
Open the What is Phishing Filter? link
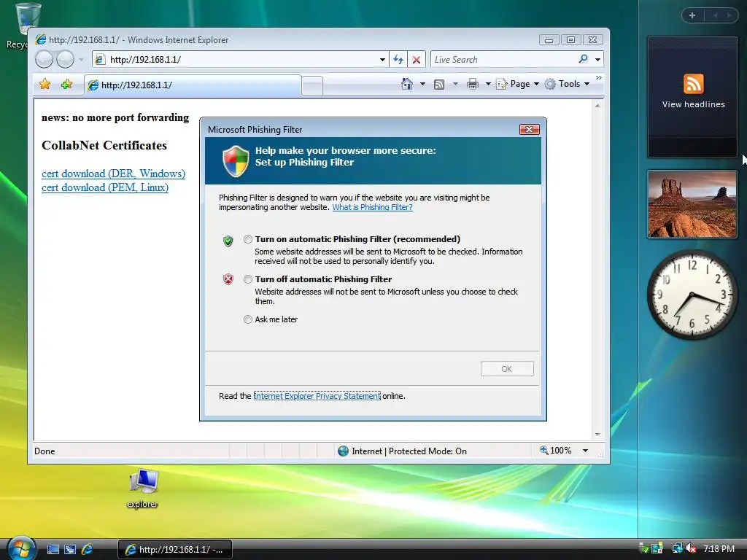click(x=372, y=207)
